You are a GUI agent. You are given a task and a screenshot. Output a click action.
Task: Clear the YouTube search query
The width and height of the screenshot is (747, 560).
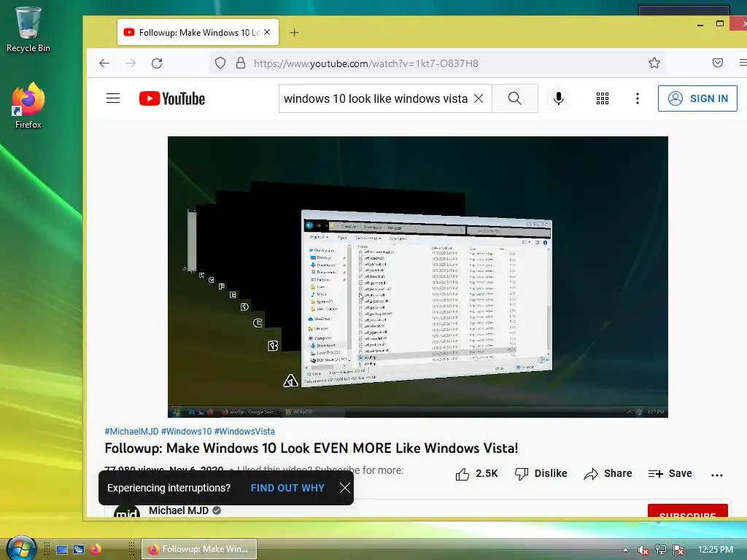click(x=479, y=98)
